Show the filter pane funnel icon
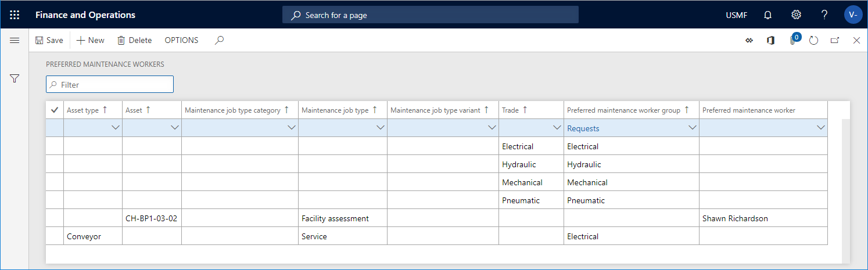 pos(15,78)
